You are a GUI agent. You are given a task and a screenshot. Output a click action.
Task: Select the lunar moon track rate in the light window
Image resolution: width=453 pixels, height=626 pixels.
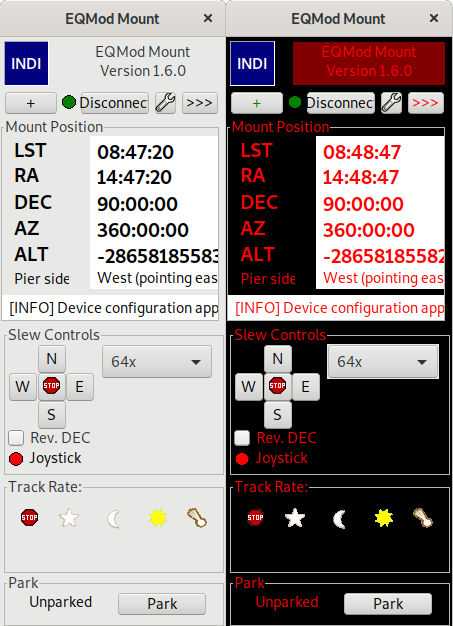[113, 519]
